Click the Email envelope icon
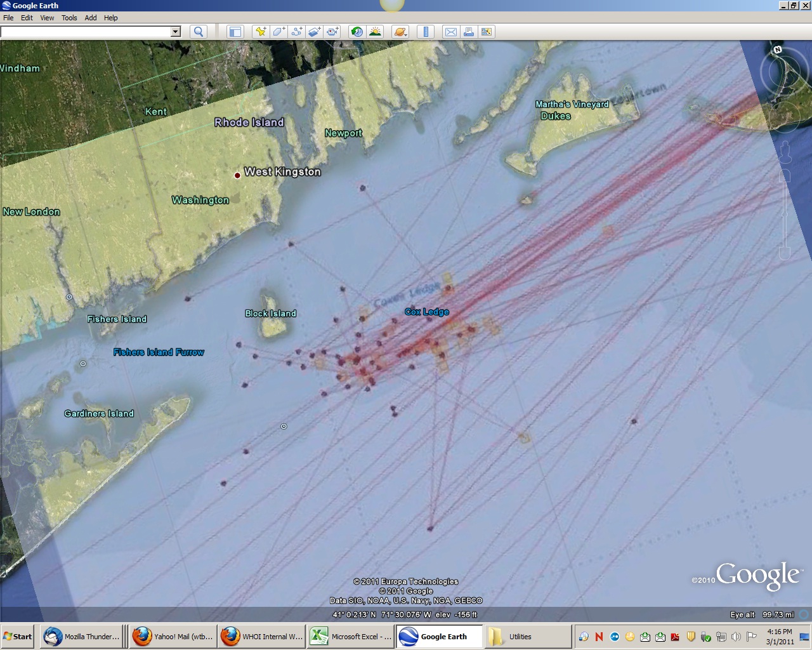812x650 pixels. [x=451, y=32]
